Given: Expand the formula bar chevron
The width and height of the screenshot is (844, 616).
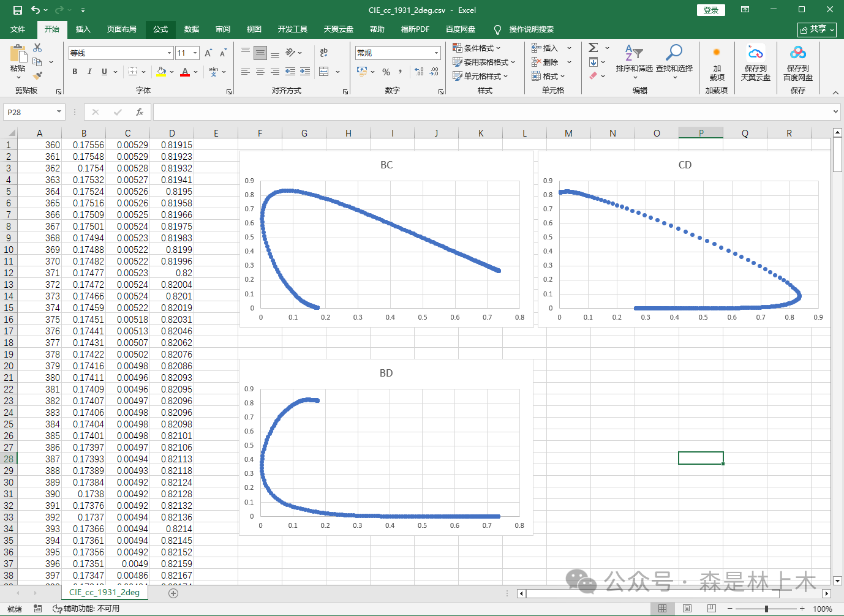Looking at the screenshot, I should pos(836,112).
